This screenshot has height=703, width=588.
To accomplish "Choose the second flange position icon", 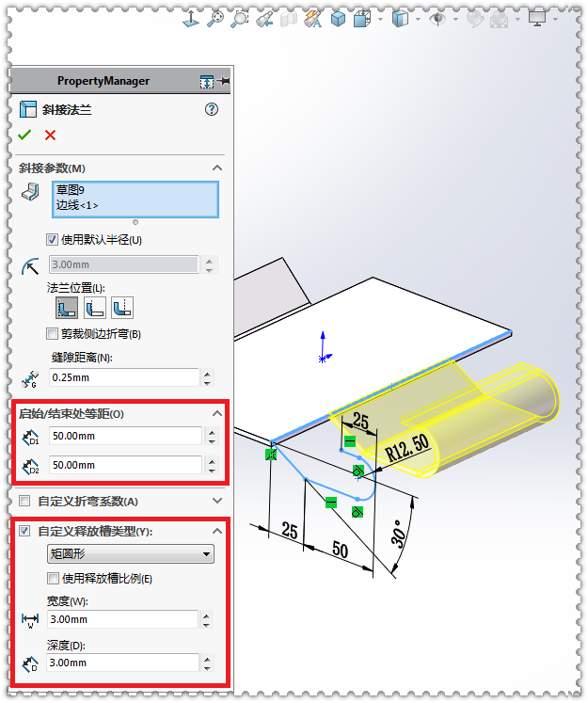I will tap(95, 308).
